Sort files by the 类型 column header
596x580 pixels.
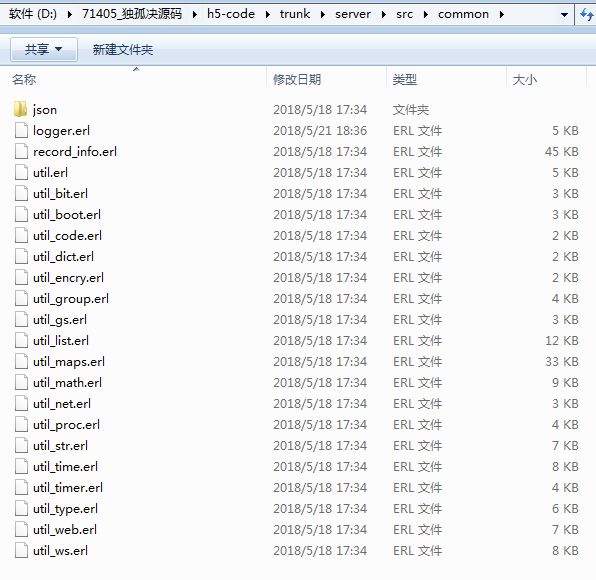pyautogui.click(x=405, y=79)
